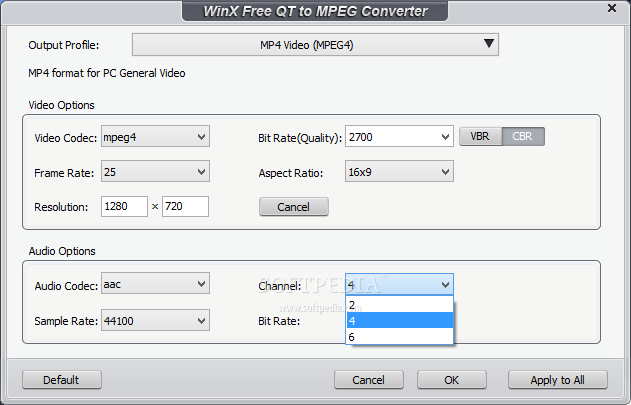631x405 pixels.
Task: Open the Bit Rate(Quality) dropdown
Action: (399, 137)
